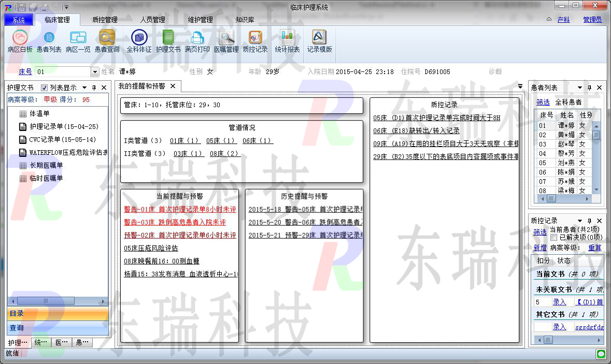Open the tab list dropdown at document area
This screenshot has width=611, height=364.
tap(520, 86)
